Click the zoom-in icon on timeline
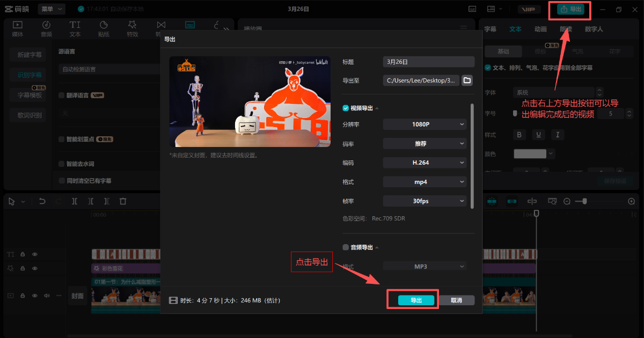This screenshot has height=338, width=644. click(x=631, y=201)
